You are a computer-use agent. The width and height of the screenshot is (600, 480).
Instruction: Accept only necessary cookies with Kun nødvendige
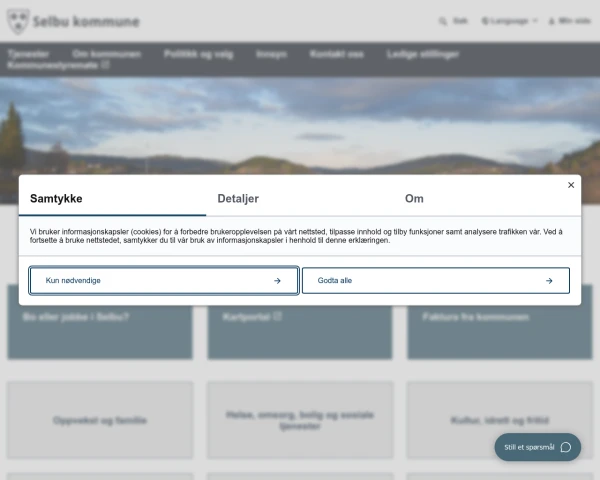pos(164,281)
